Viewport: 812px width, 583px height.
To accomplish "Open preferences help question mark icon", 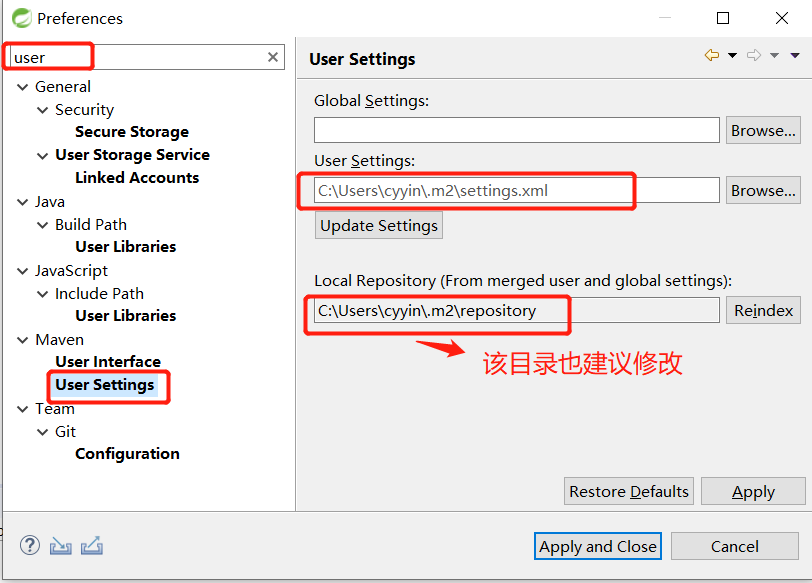I will [30, 545].
